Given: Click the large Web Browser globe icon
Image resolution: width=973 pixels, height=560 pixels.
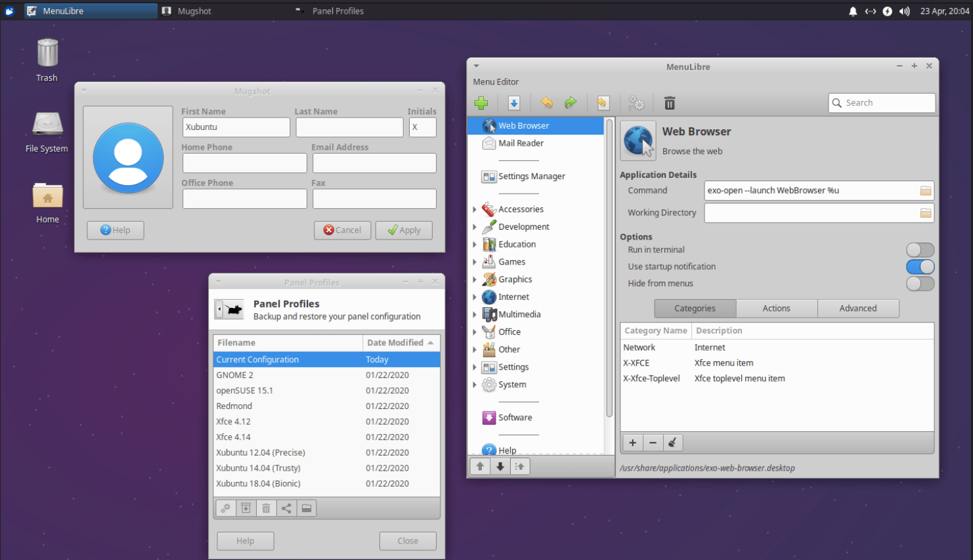Looking at the screenshot, I should [x=638, y=141].
